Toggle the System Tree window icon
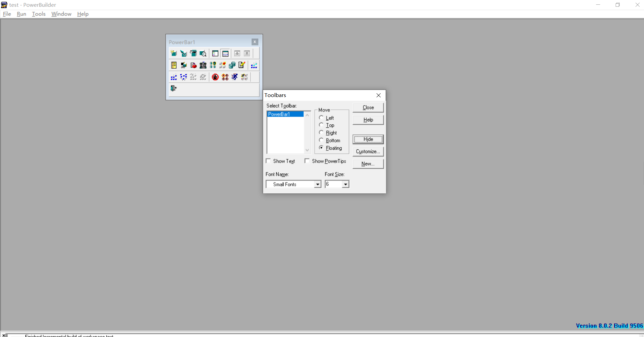Viewport: 644px width, 337px height. click(215, 53)
